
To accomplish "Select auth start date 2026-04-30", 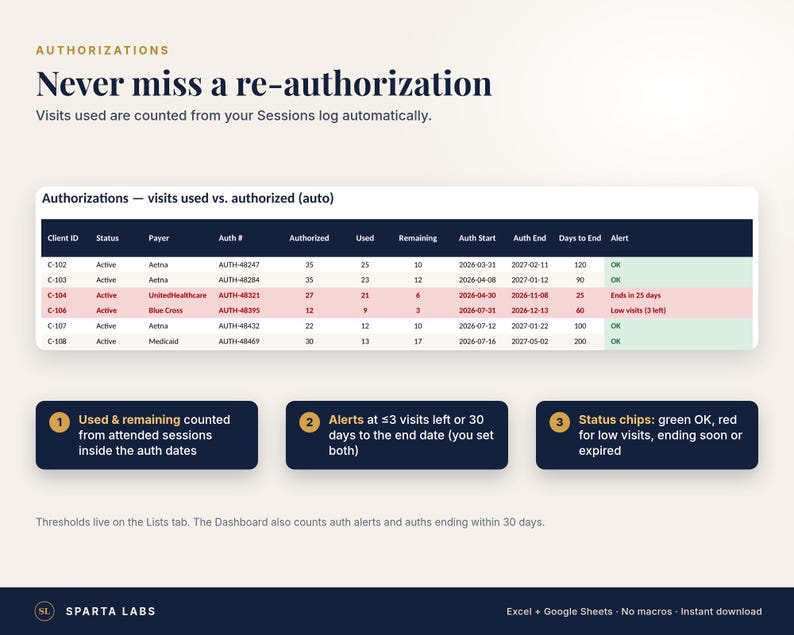I will [477, 295].
